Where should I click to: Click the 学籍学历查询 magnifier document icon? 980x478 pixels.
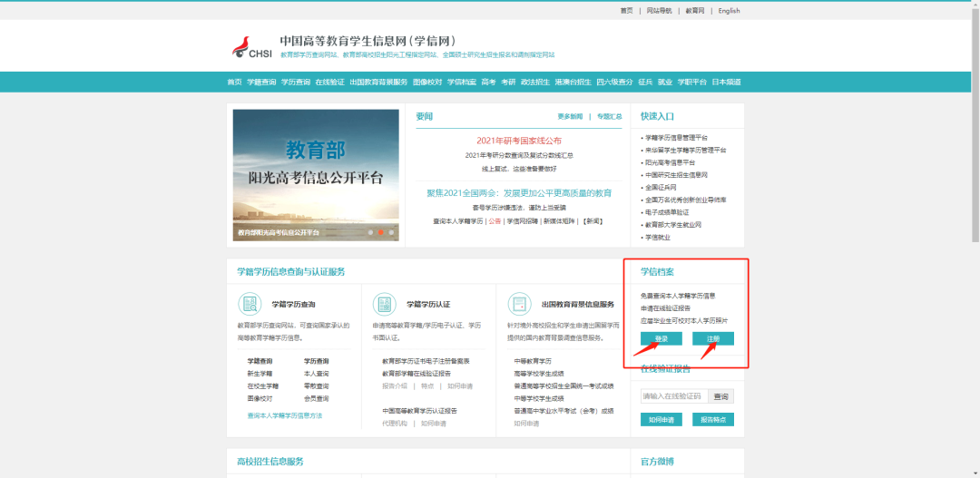(x=250, y=304)
